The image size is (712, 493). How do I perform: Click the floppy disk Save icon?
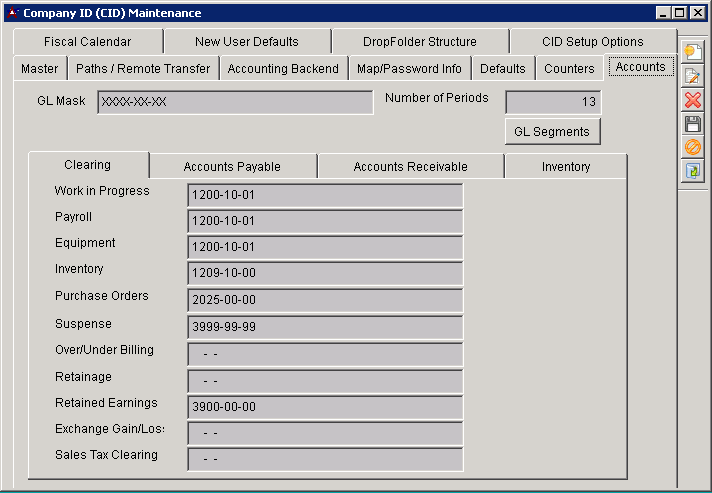coord(692,124)
